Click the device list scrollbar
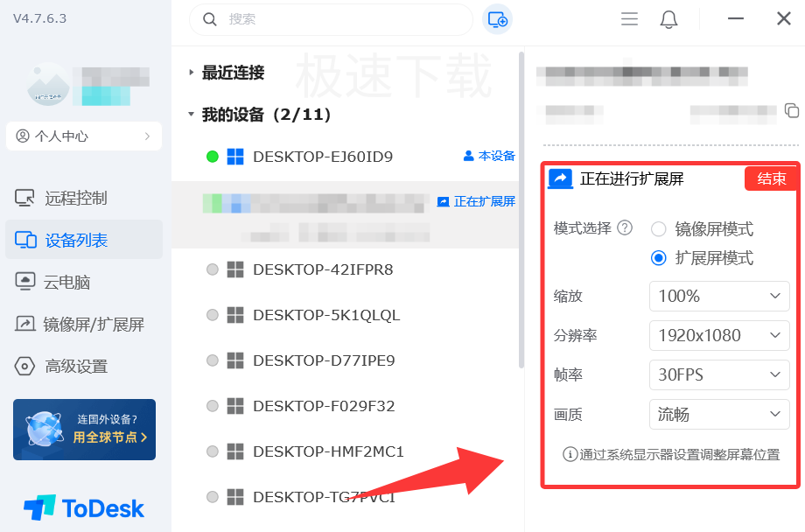The height and width of the screenshot is (532, 805). coord(521,210)
